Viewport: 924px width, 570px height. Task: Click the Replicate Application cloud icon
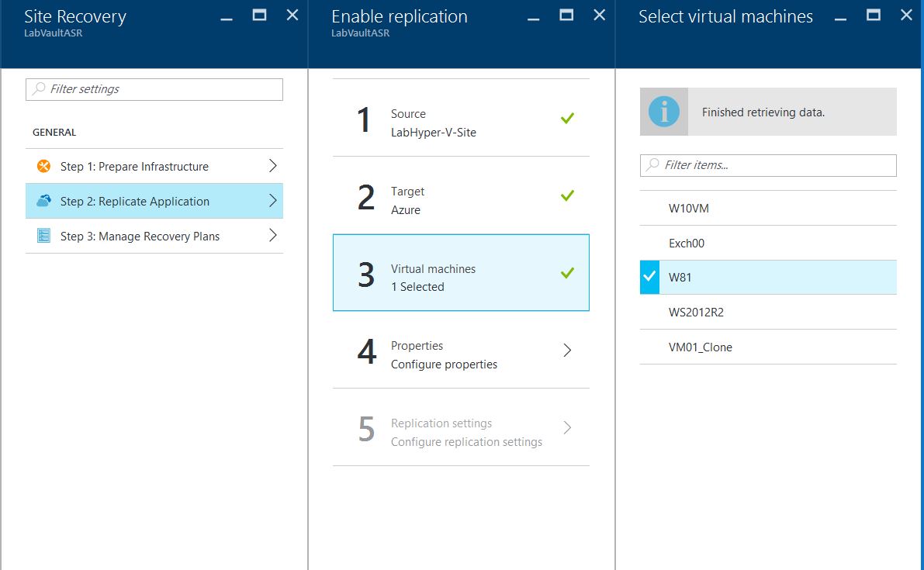pos(43,201)
